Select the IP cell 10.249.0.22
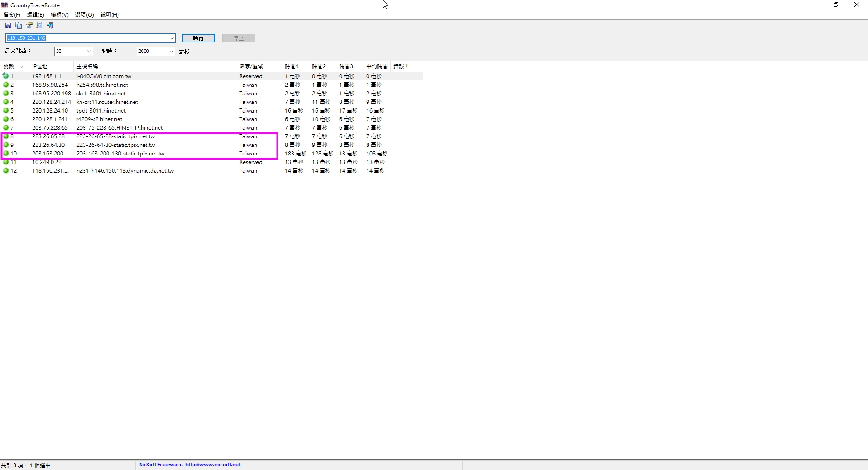This screenshot has width=868, height=470. tap(47, 162)
